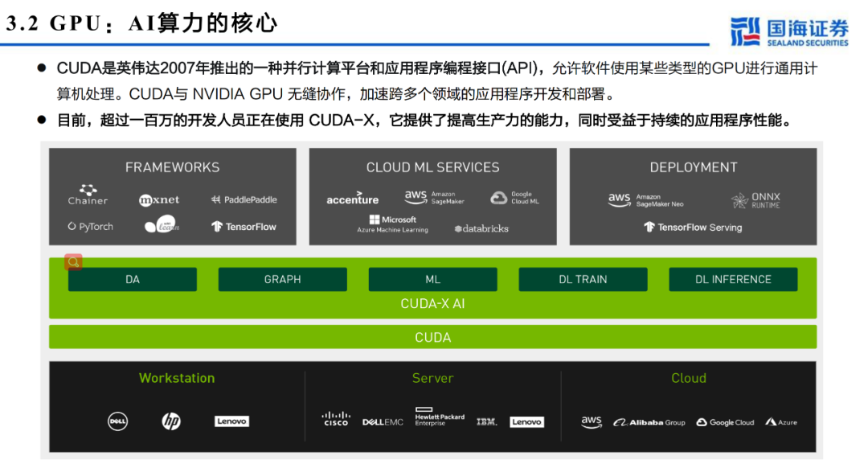
Task: Click the CLOUD ML SERVICES heading
Action: (x=433, y=167)
